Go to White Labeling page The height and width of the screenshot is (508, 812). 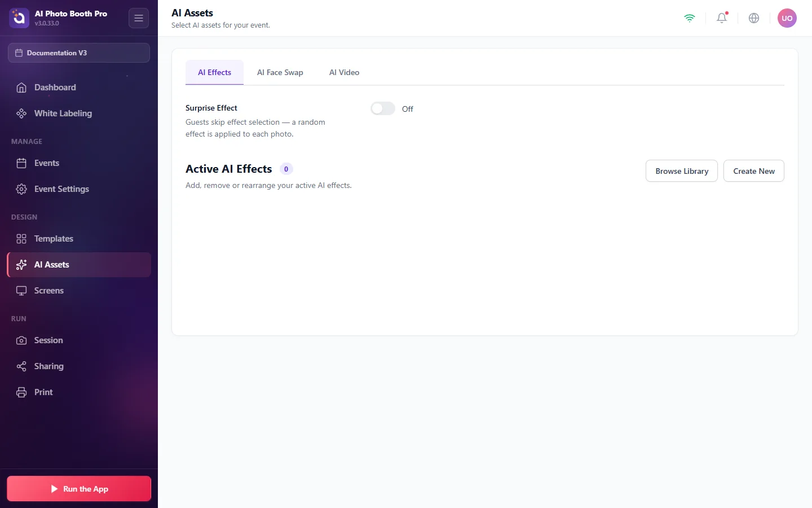point(79,113)
